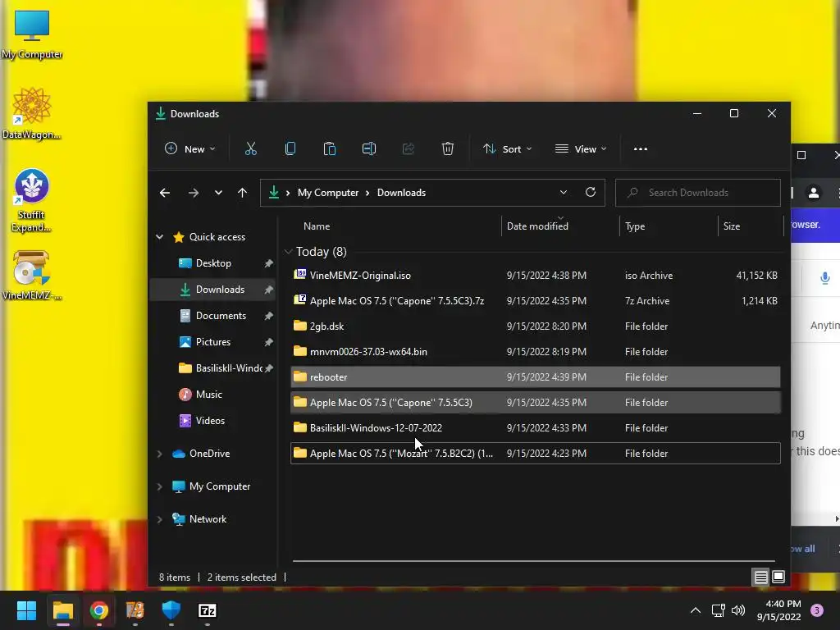Go back with the left arrow
The image size is (840, 630).
[x=164, y=193]
